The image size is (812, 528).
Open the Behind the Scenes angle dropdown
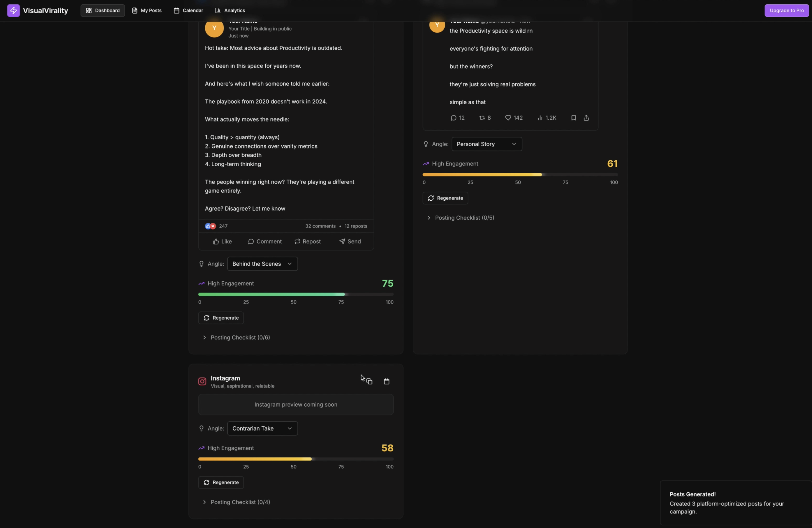262,264
